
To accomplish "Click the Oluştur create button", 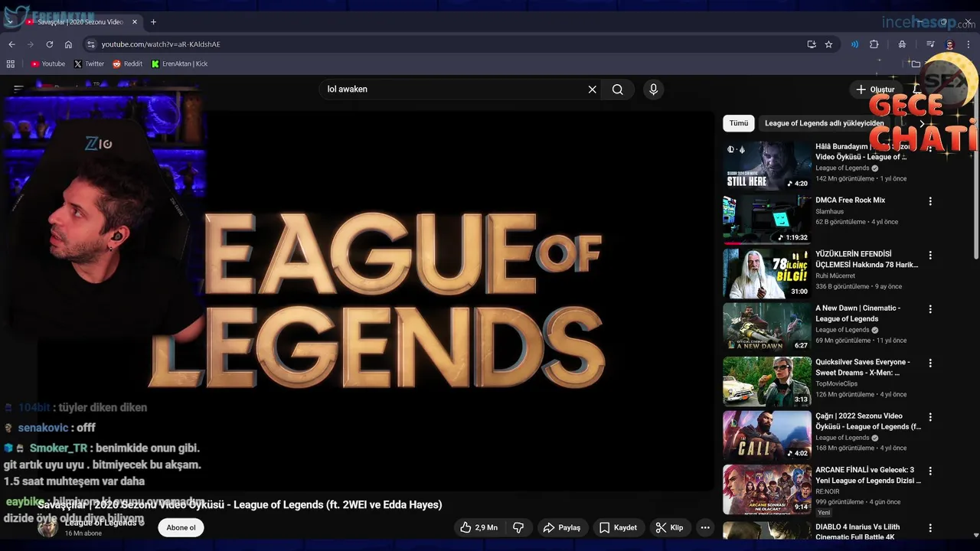I will click(875, 90).
